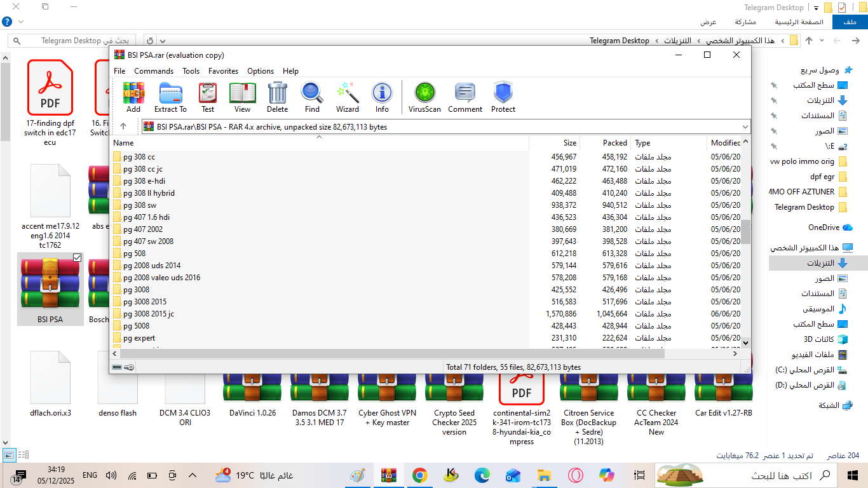Viewport: 868px width, 488px height.
Task: Open the Favorites menu
Action: (223, 71)
